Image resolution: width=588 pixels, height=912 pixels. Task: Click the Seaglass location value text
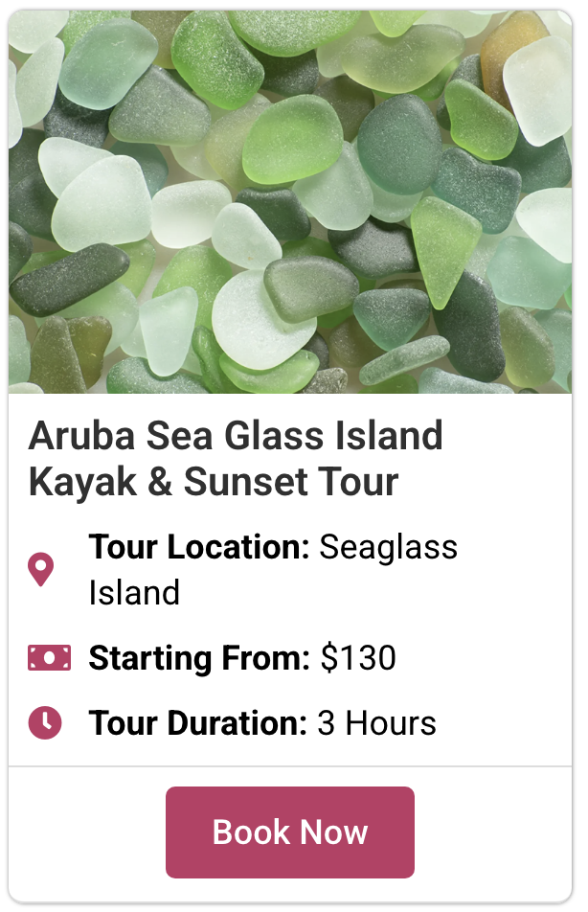pyautogui.click(x=389, y=547)
